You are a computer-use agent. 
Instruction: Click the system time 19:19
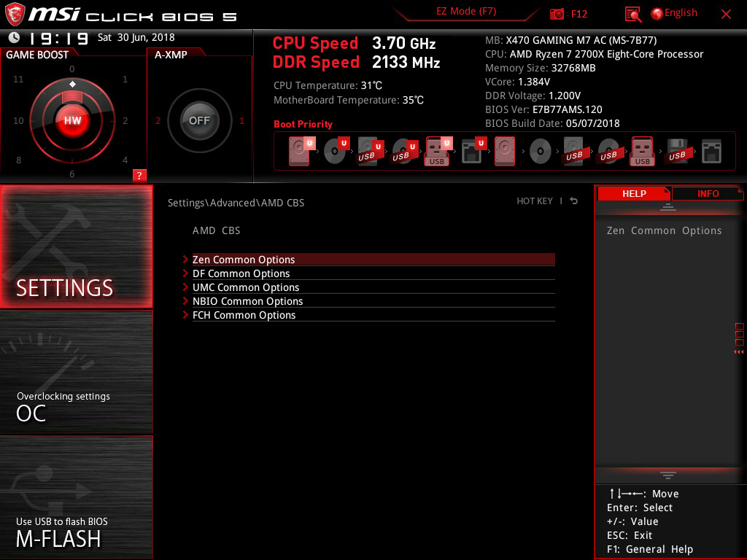pyautogui.click(x=58, y=38)
